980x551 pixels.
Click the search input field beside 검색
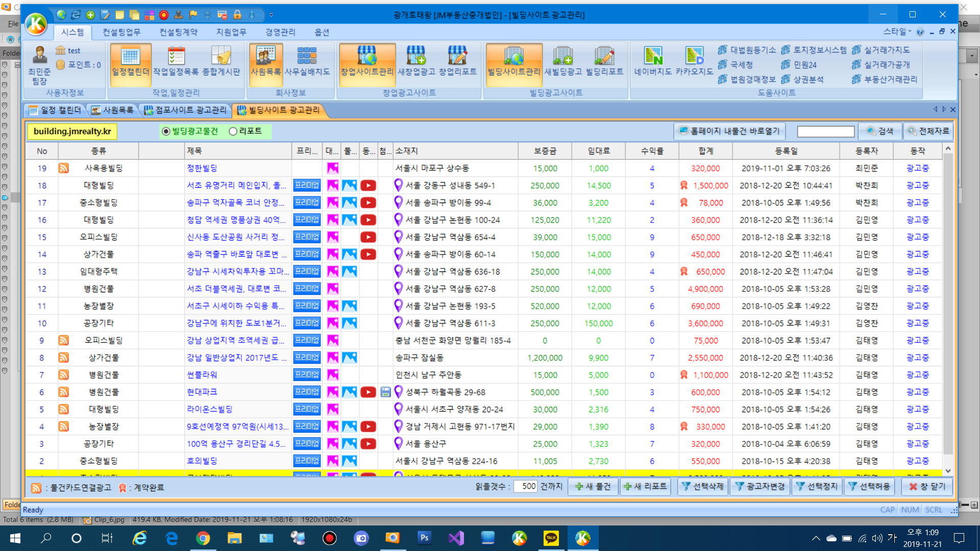click(x=825, y=132)
